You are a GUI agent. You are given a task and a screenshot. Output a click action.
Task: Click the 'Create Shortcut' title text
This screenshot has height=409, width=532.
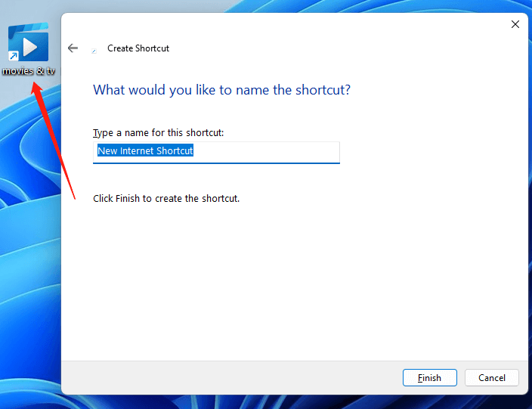coord(138,48)
